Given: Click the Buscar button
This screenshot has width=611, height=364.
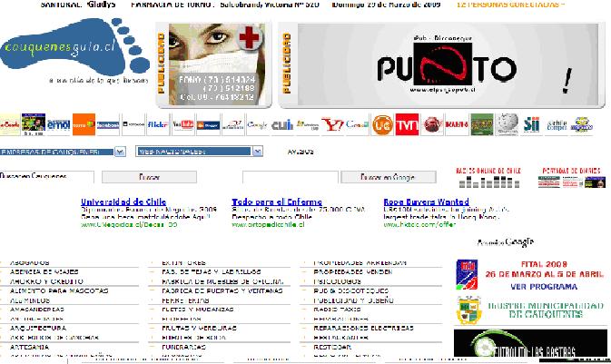Looking at the screenshot, I should (x=149, y=177).
